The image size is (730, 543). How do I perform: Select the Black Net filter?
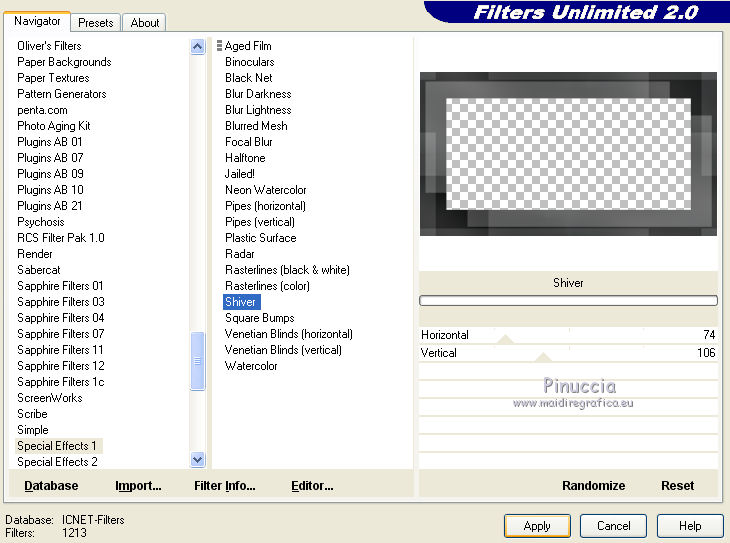click(249, 78)
